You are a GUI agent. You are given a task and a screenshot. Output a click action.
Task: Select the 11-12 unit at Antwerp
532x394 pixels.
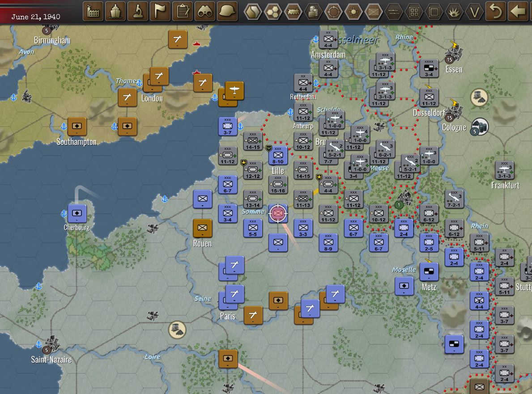click(303, 112)
